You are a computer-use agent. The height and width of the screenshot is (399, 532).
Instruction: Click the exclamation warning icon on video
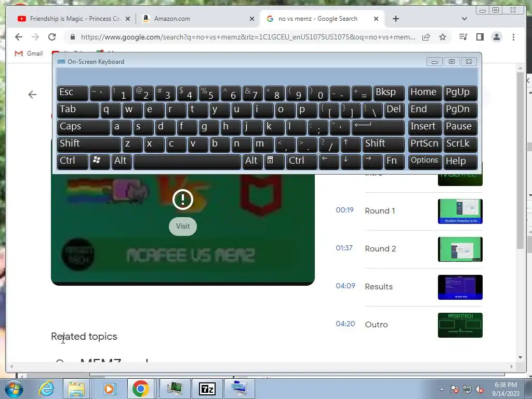(183, 199)
